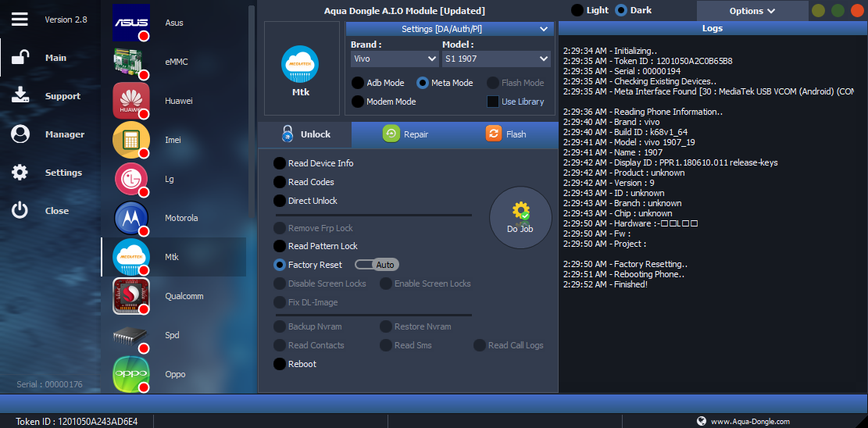Open the Brand dropdown showing Vivo
The width and height of the screenshot is (868, 428).
point(395,58)
